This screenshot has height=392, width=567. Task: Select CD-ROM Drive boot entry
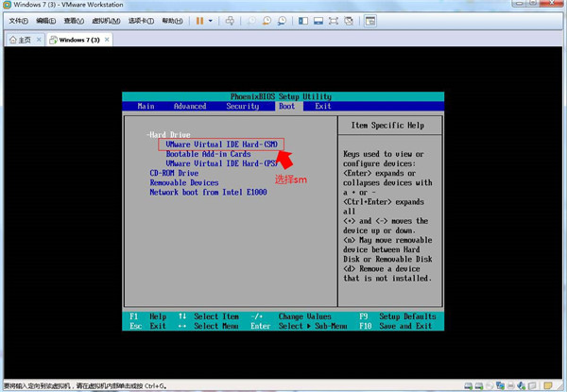pos(174,173)
